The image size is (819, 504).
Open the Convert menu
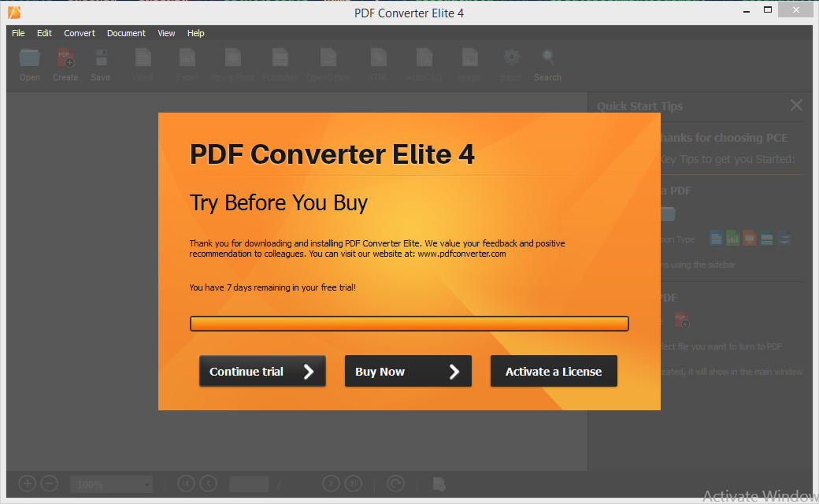[80, 33]
